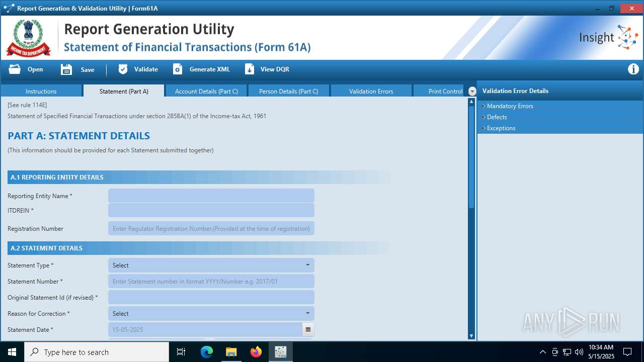
Task: Show hidden system tray icons
Action: pyautogui.click(x=542, y=352)
